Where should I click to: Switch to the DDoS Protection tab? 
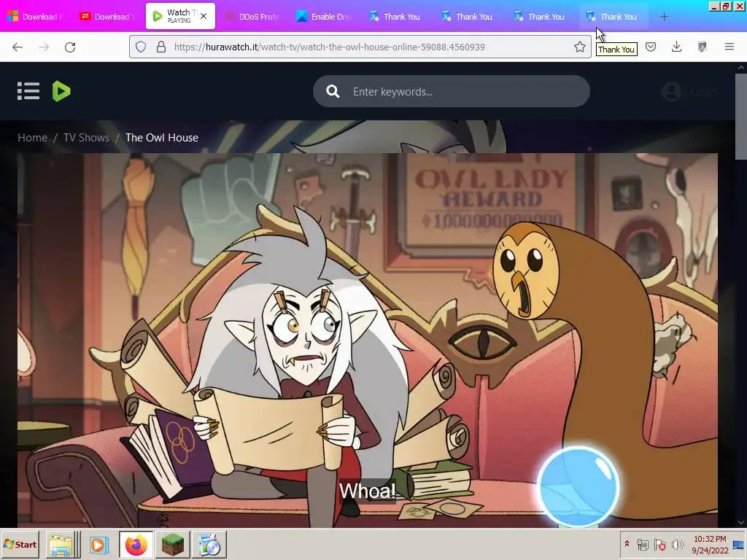pos(252,17)
